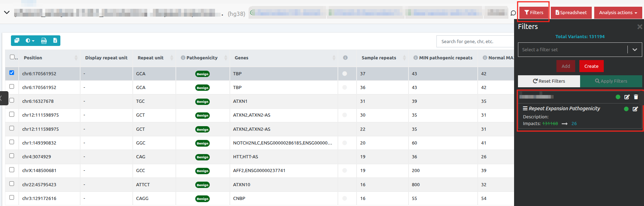Click the Pathogenicity column info icon
This screenshot has height=206, width=644.
(183, 58)
